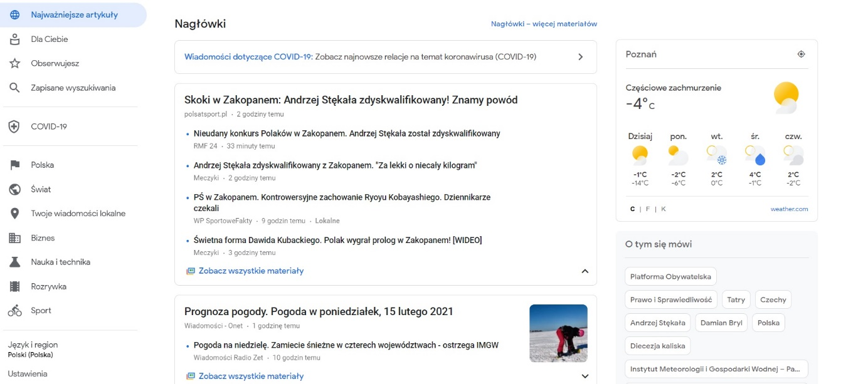Click the Damian Bryl topic chip
Screen dimensions: 868x384
click(721, 323)
